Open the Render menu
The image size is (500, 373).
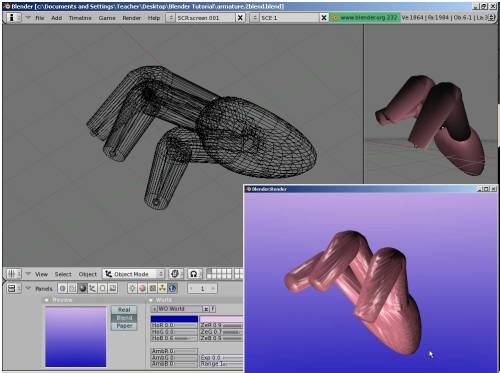click(131, 18)
